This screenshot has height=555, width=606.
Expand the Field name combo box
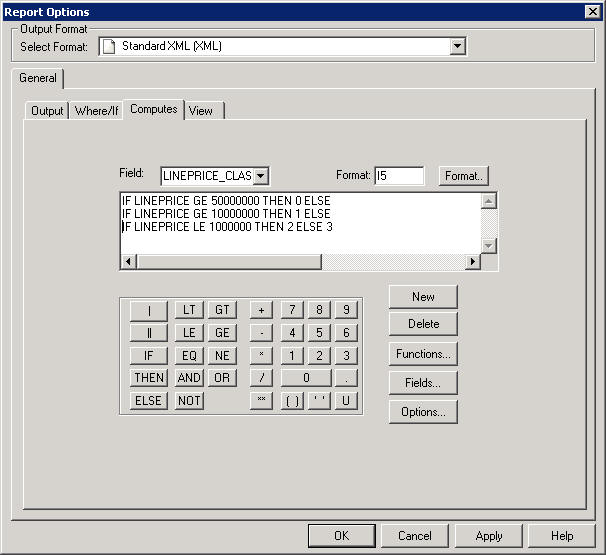point(260,176)
